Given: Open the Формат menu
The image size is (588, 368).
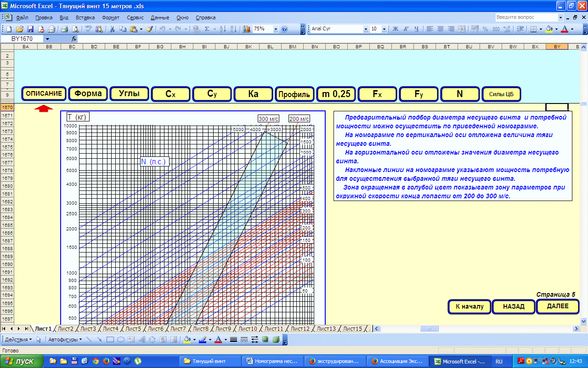Looking at the screenshot, I should click(111, 17).
